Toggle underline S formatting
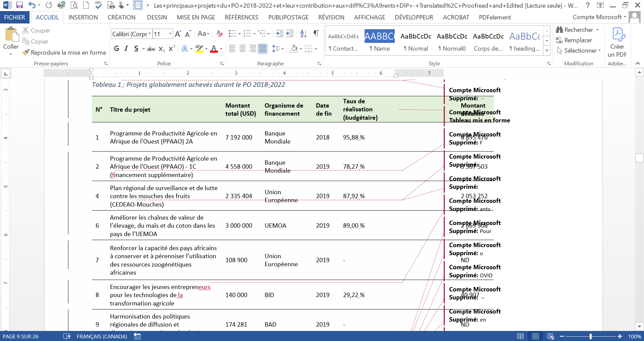Screen dimensions: 644x341 point(136,49)
